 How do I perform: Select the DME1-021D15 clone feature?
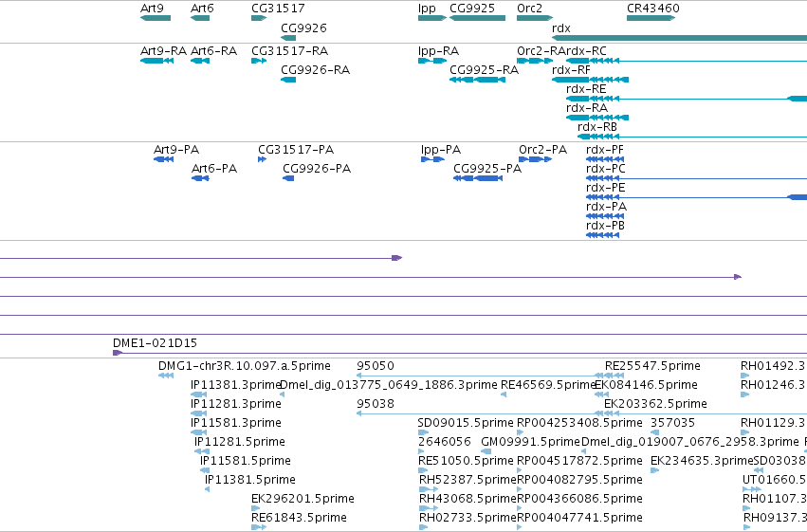[460, 353]
